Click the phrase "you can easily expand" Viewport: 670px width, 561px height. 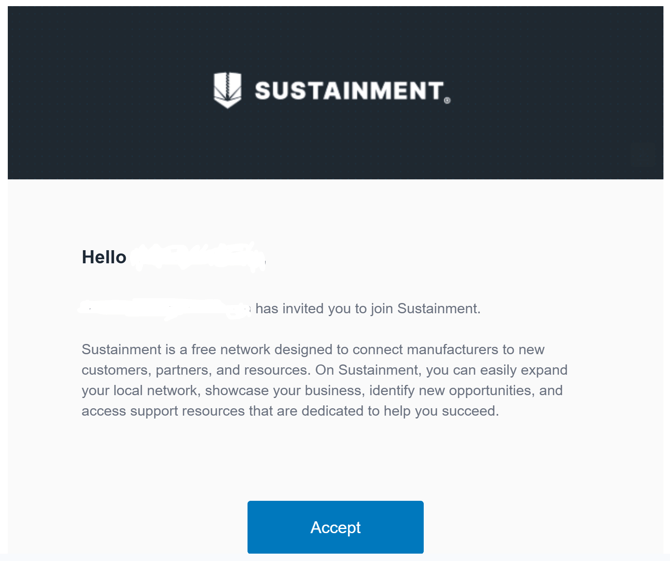pos(496,370)
